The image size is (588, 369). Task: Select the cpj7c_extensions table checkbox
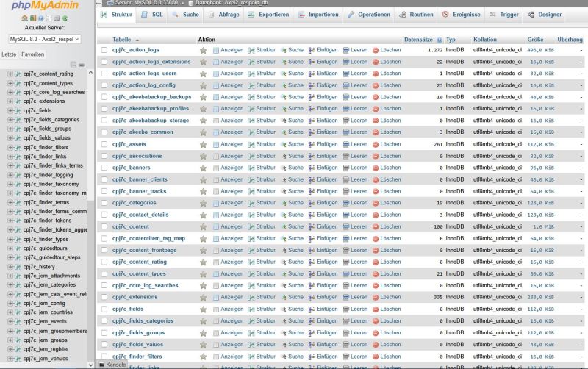104,297
